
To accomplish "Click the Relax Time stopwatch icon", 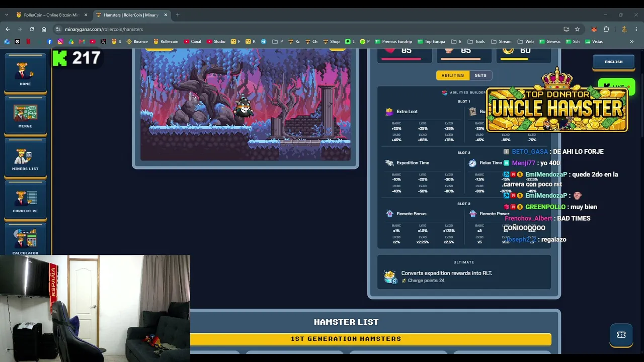I will [x=472, y=163].
